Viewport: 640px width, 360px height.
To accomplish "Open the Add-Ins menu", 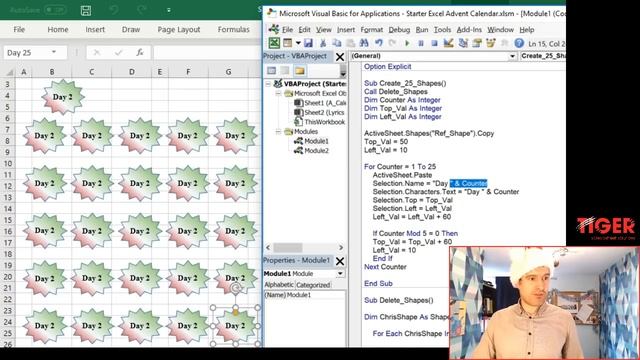I will coord(469,29).
